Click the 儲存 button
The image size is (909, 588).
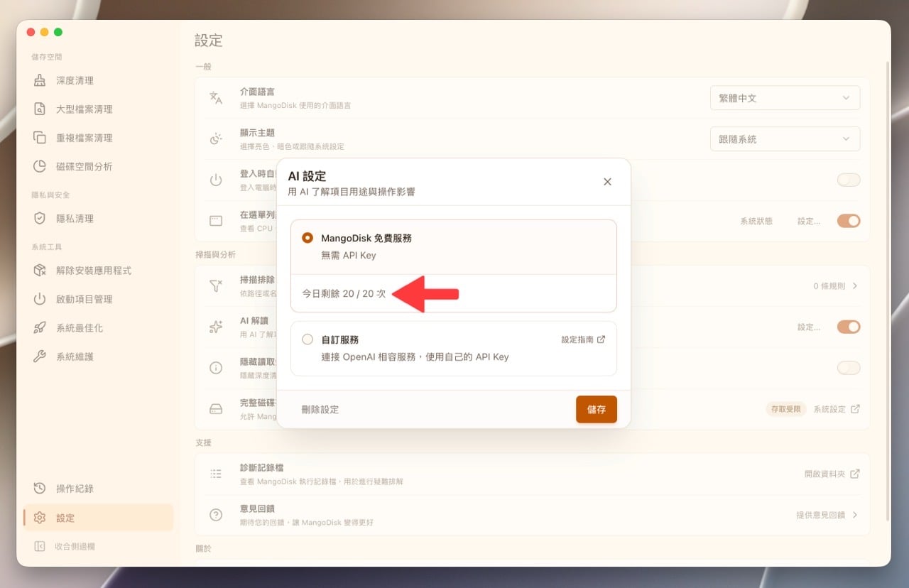[597, 409]
